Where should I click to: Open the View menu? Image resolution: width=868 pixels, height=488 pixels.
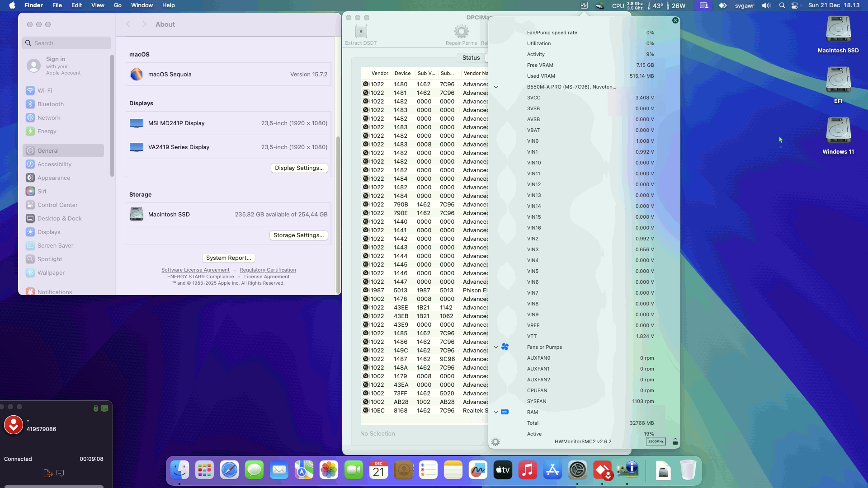(x=98, y=5)
